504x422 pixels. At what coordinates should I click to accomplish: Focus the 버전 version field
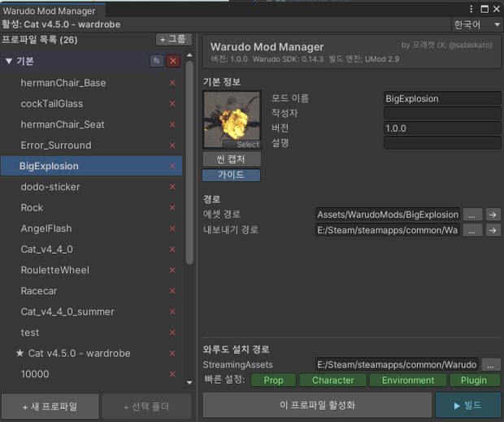tap(442, 128)
